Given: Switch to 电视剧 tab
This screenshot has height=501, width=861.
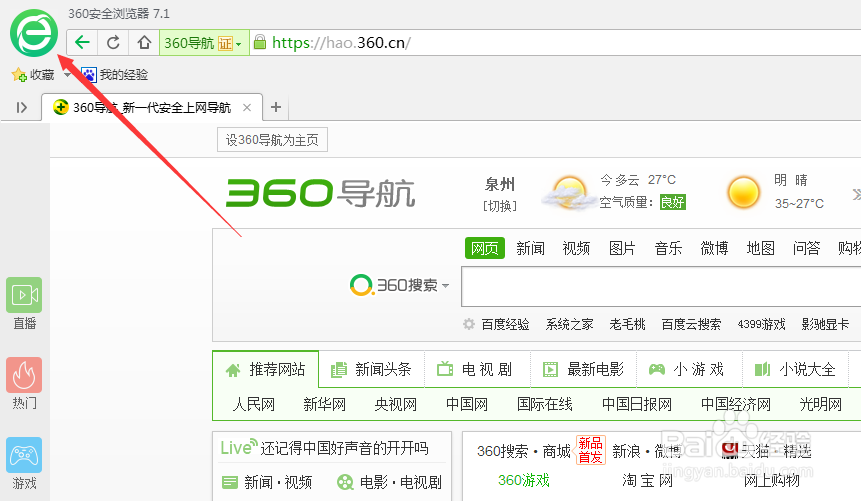Looking at the screenshot, I should point(476,369).
